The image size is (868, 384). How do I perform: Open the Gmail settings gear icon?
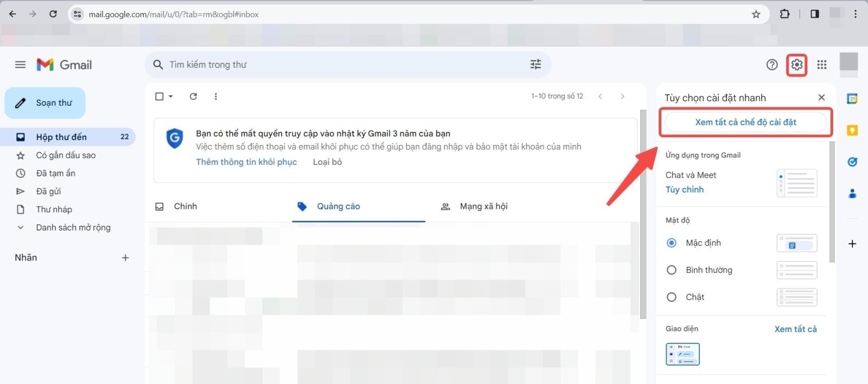(x=796, y=65)
